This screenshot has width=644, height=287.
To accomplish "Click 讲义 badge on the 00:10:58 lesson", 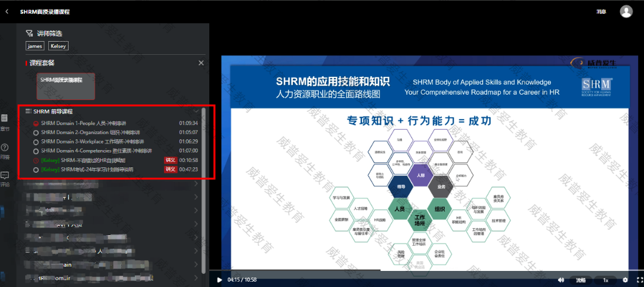I will [171, 160].
